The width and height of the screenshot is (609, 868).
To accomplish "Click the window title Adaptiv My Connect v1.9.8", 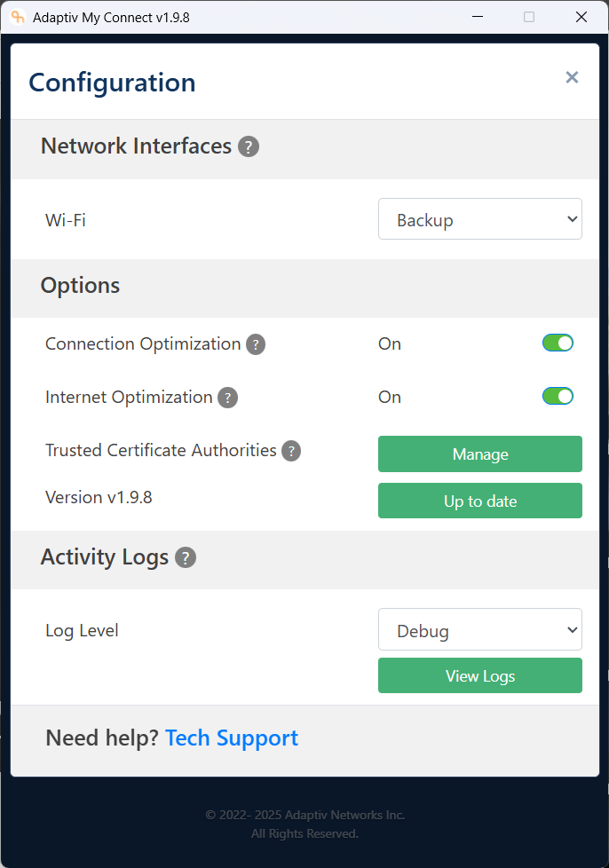I will pyautogui.click(x=111, y=18).
